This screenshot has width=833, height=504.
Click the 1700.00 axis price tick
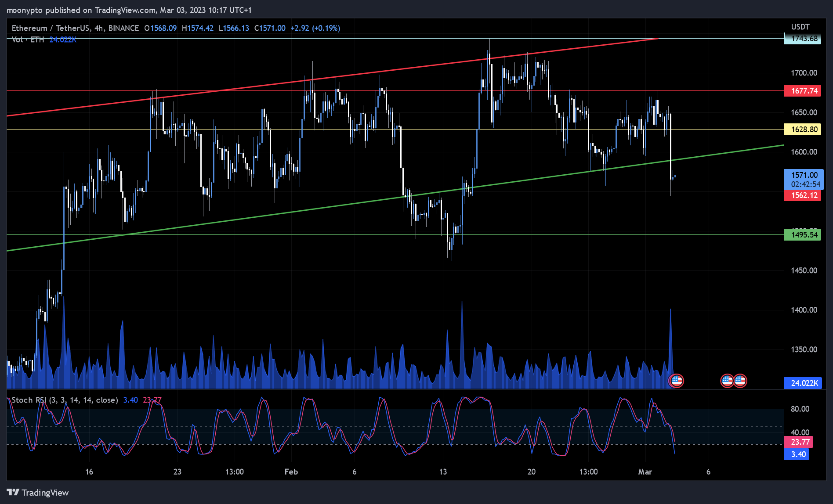pyautogui.click(x=804, y=73)
